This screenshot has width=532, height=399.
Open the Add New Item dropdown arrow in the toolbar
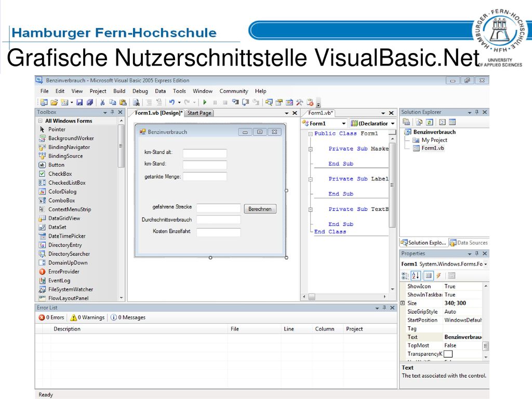click(x=72, y=102)
